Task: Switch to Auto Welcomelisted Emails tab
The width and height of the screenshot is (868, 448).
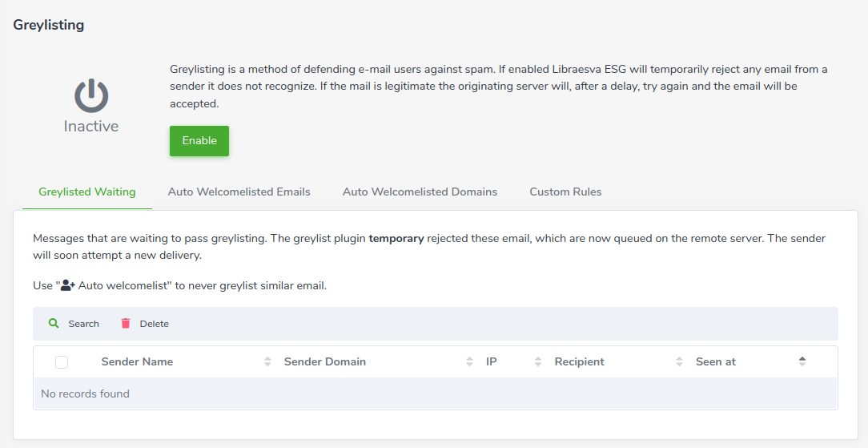Action: (239, 192)
